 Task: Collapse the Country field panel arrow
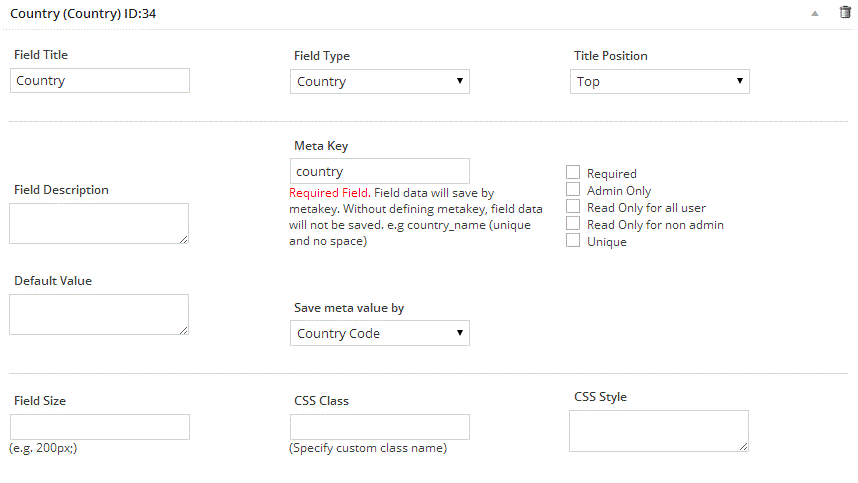tap(815, 14)
